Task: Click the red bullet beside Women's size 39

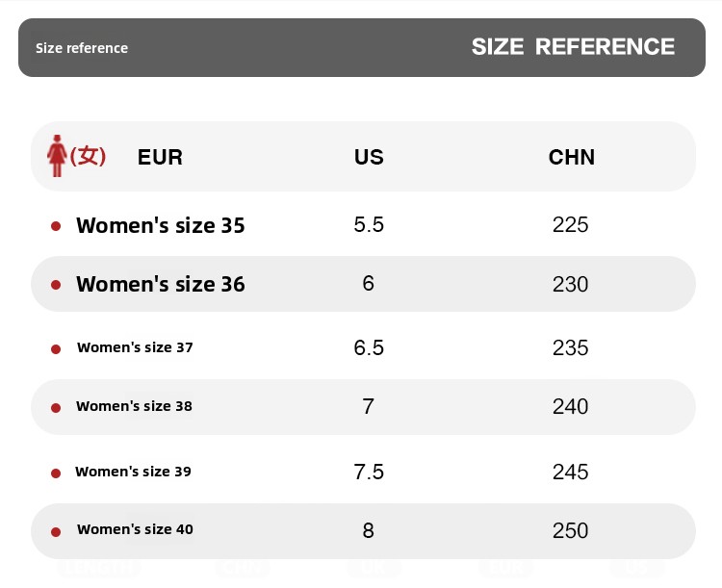Action: (56, 473)
